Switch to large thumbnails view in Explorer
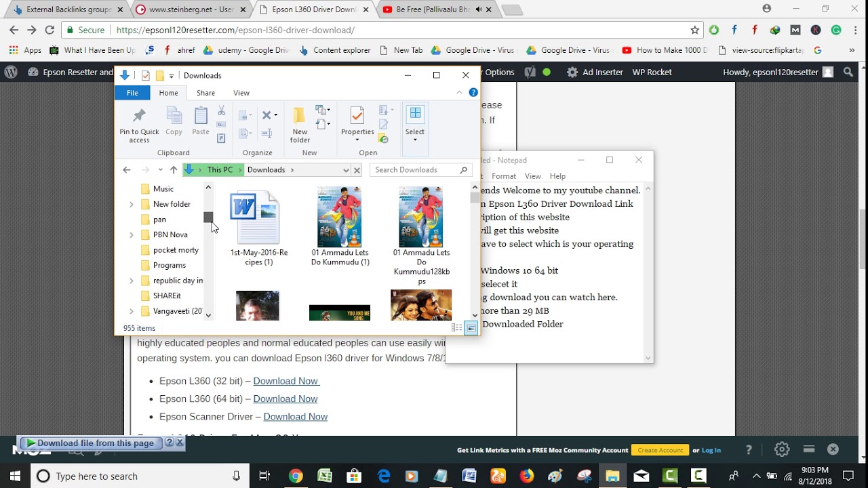868x488 pixels. [x=471, y=328]
